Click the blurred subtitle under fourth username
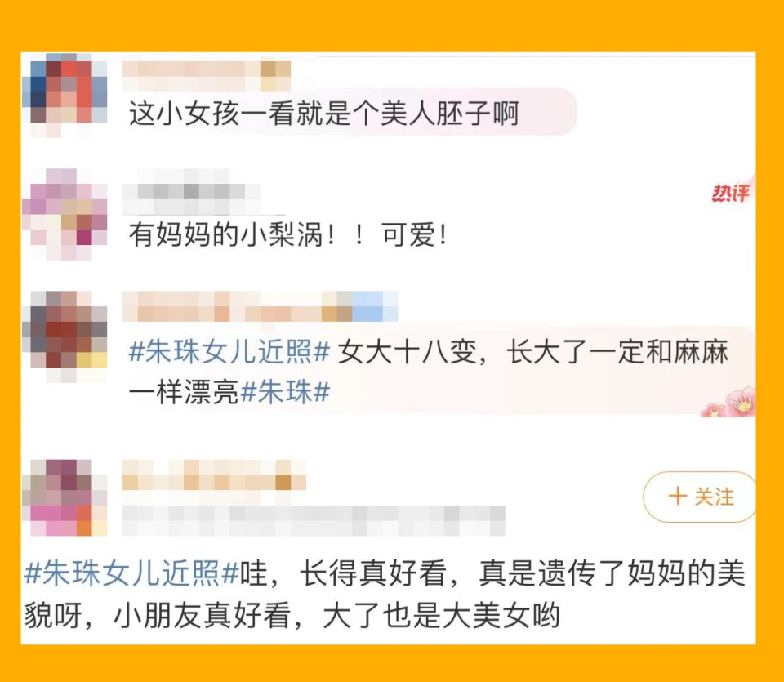Viewport: 784px width, 682px height. pyautogui.click(x=314, y=520)
